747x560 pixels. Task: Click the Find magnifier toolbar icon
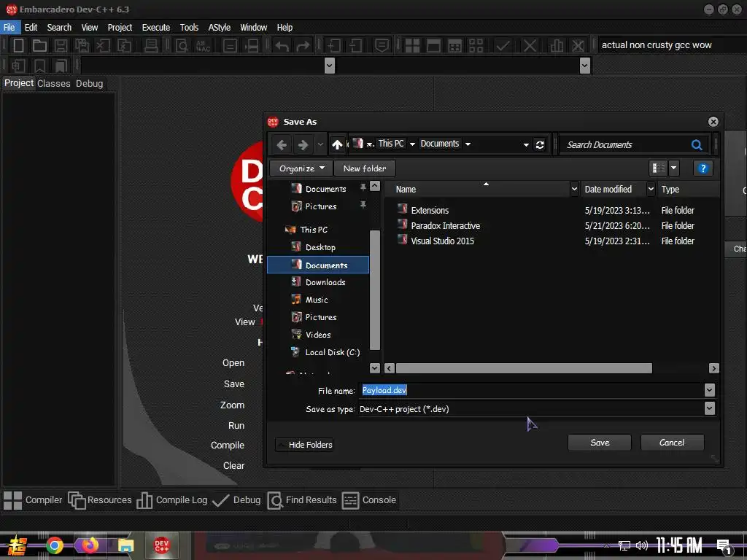click(182, 46)
